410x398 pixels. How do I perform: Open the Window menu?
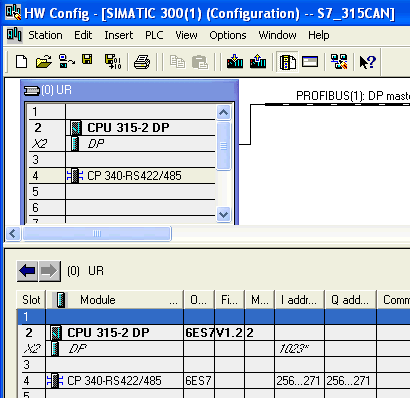[x=277, y=35]
